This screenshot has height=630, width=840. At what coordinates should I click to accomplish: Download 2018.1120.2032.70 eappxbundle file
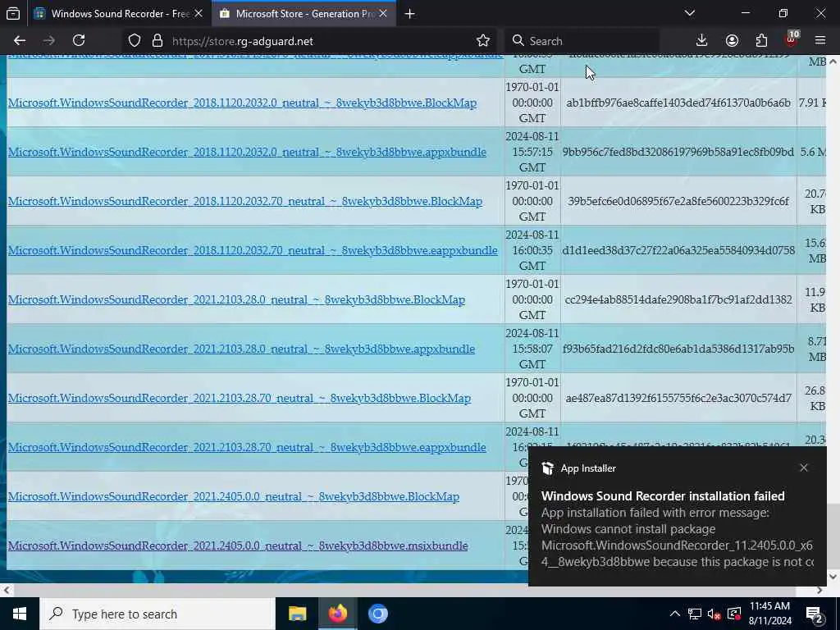pyautogui.click(x=253, y=251)
